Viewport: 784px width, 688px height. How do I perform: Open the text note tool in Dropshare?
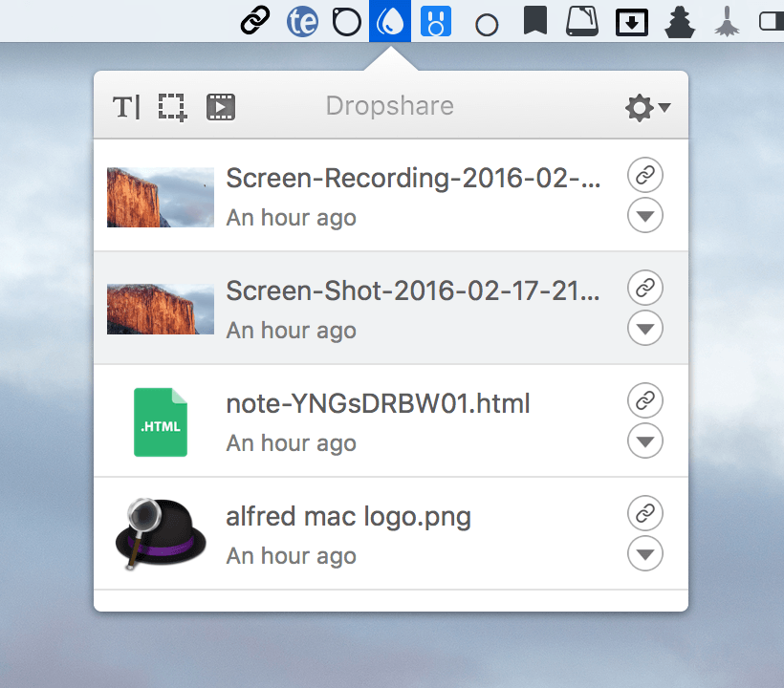pos(126,107)
